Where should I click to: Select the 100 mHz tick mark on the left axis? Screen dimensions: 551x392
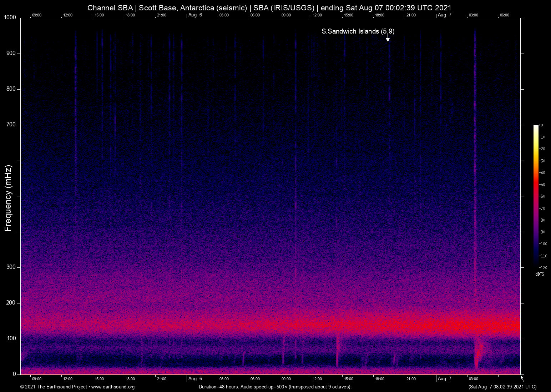tap(19, 338)
